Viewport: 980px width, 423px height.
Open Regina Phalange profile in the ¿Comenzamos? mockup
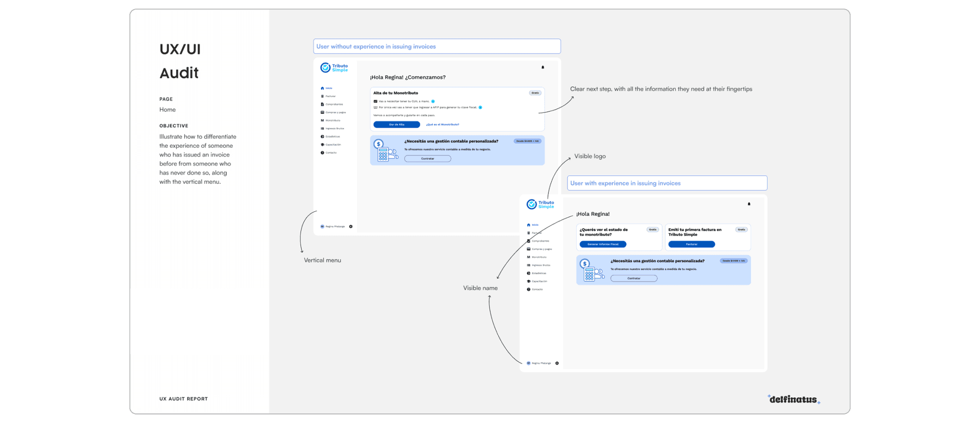click(333, 226)
